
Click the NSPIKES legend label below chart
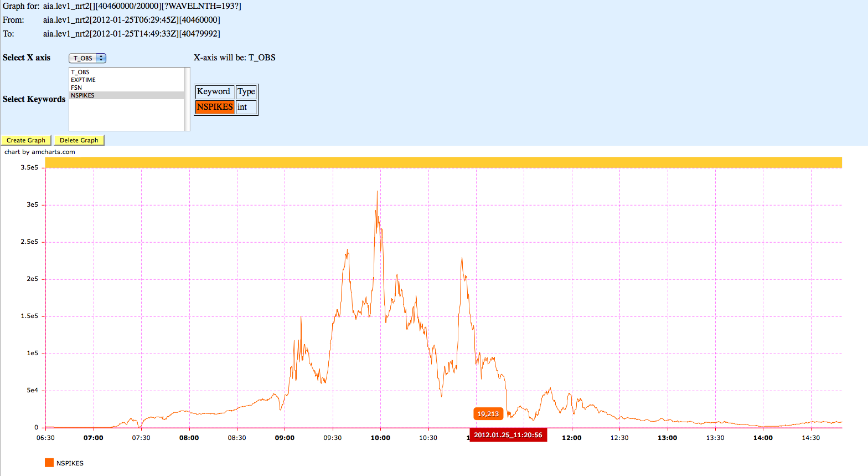(70, 463)
